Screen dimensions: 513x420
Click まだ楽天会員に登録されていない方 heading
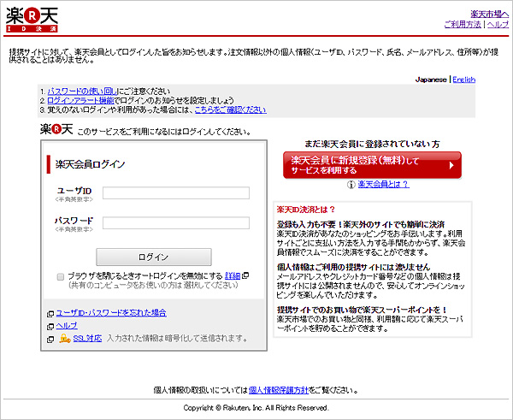tap(372, 144)
